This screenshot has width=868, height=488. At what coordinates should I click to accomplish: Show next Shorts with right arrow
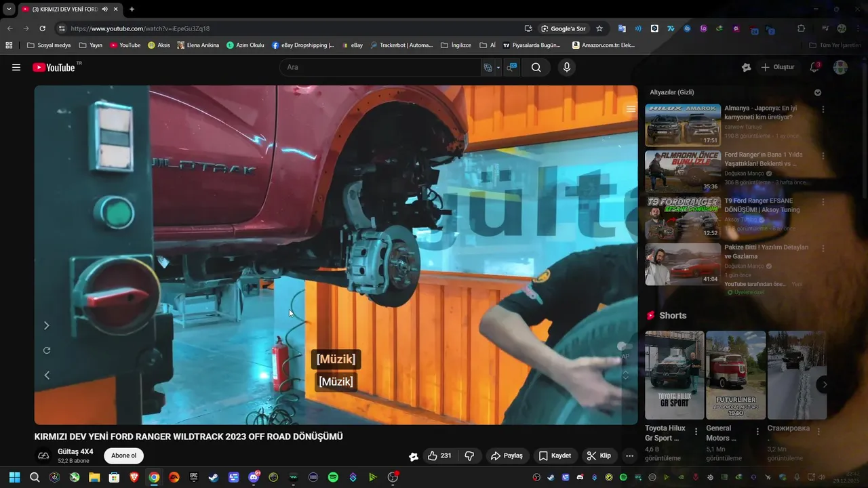pyautogui.click(x=825, y=384)
